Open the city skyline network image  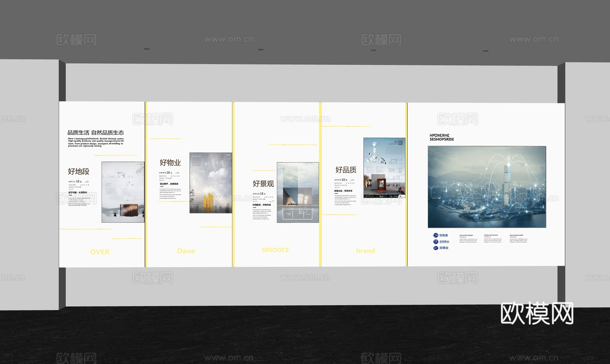(x=487, y=187)
